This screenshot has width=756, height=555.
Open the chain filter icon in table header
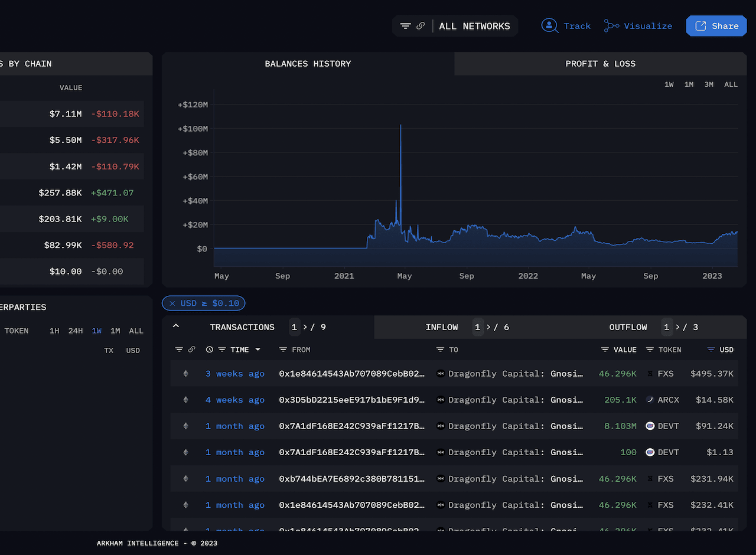180,350
